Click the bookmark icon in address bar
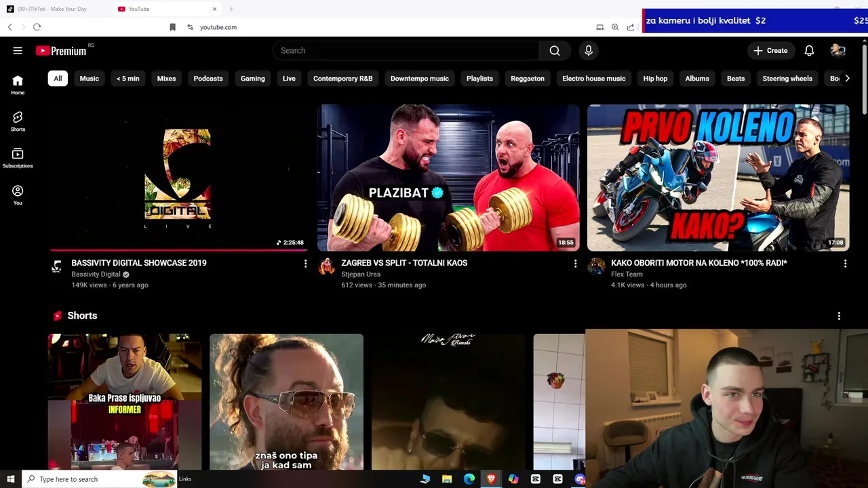 click(172, 27)
